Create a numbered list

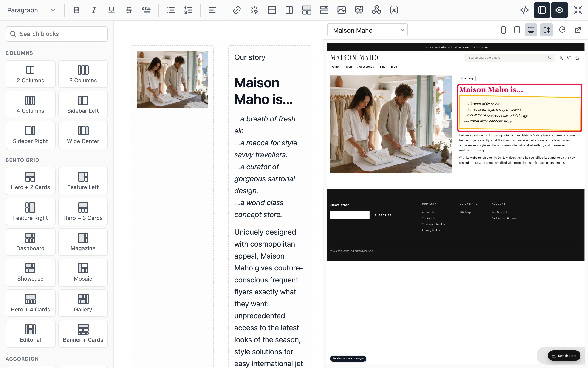(188, 10)
